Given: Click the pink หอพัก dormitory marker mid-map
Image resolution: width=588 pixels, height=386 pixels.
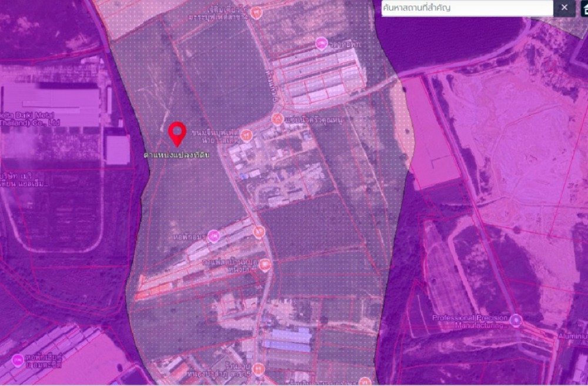Looking at the screenshot, I should (x=213, y=236).
